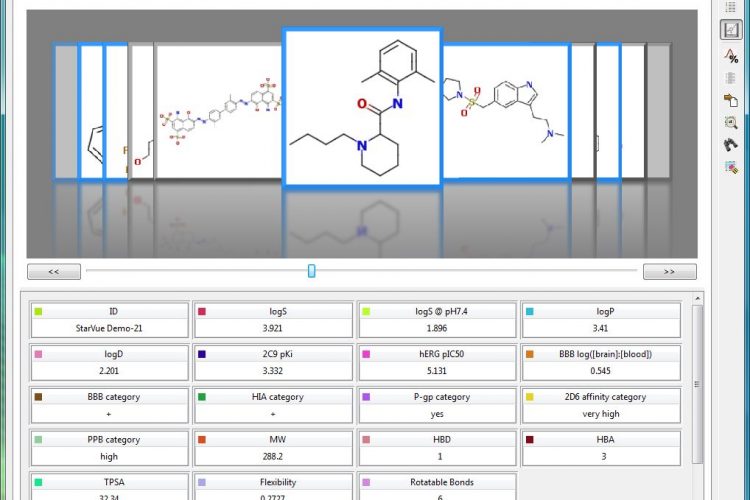
Task: Click the list view icon at toolbar top
Action: [730, 6]
